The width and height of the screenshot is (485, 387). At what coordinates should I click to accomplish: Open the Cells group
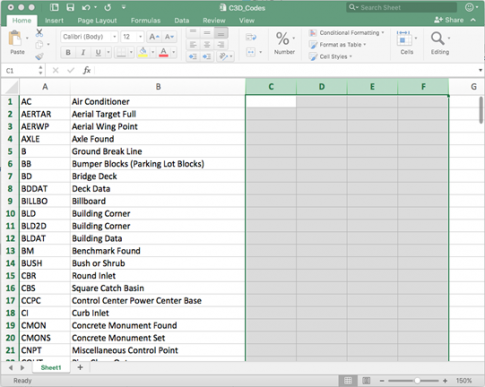(407, 42)
